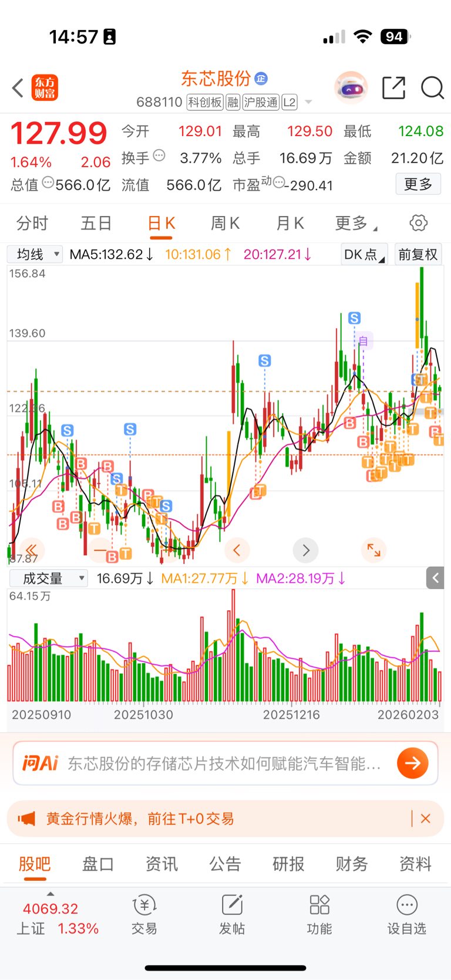Image resolution: width=451 pixels, height=980 pixels.
Task: Tap the L2 level tag
Action: [x=290, y=102]
